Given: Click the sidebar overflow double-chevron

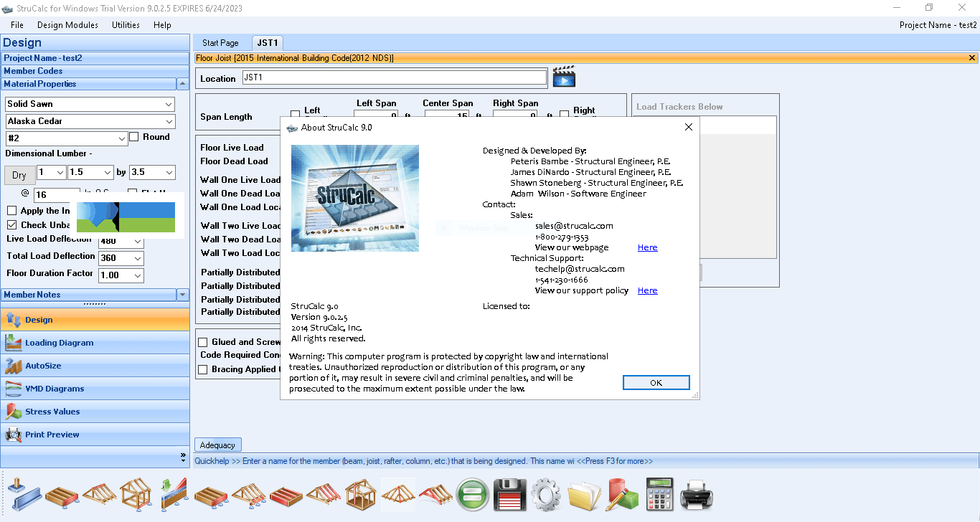Looking at the screenshot, I should pos(183,456).
